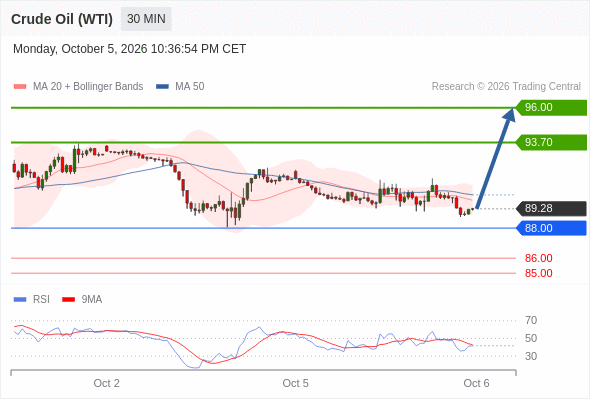The height and width of the screenshot is (400, 590).
Task: Click the MA 20 + Bollinger Bands label
Action: 88,87
